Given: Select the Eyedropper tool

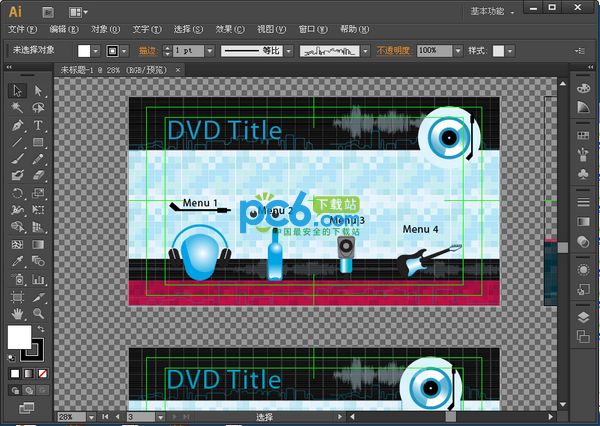Looking at the screenshot, I should pyautogui.click(x=17, y=261).
